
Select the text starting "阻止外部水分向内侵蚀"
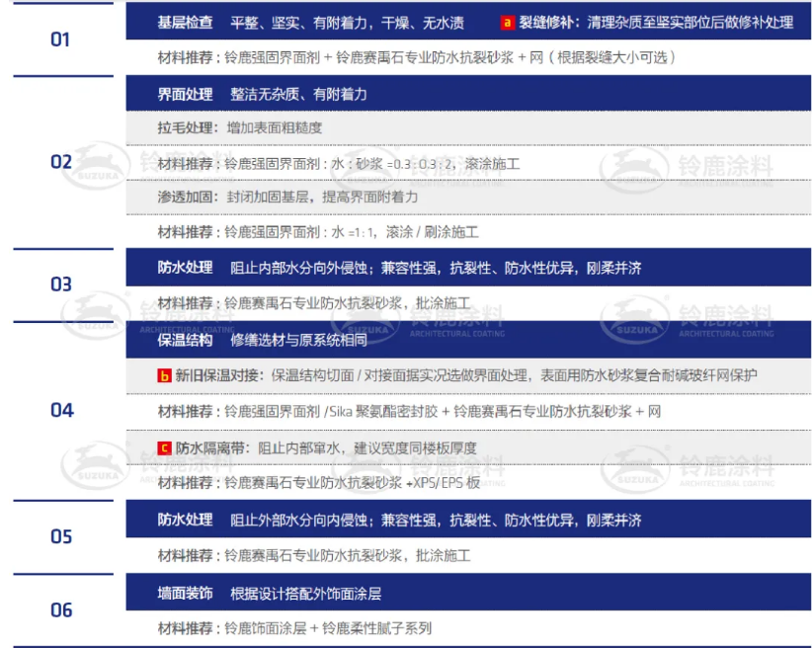(x=436, y=520)
